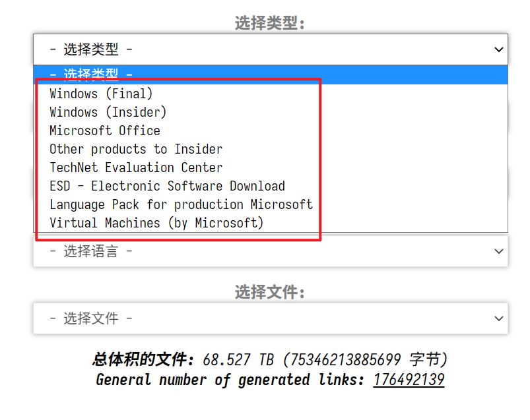Pick ESD - Electronic Software Download
Image resolution: width=530 pixels, height=420 pixels.
[167, 186]
